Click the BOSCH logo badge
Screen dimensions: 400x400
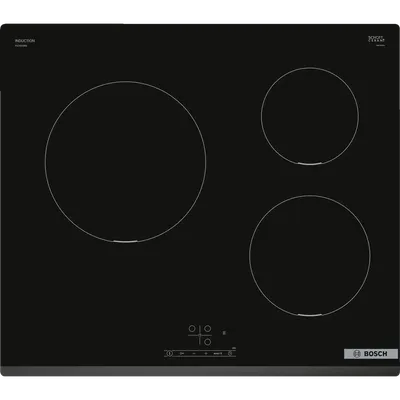point(371,354)
